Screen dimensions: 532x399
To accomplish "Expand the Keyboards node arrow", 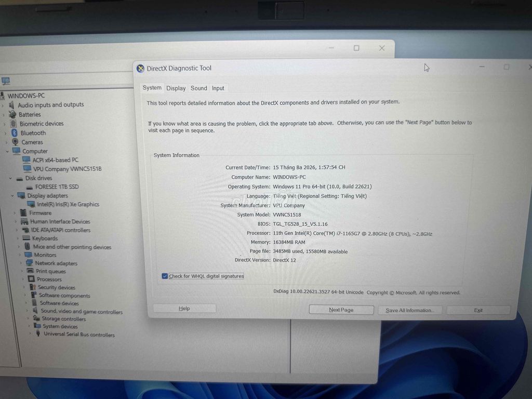I will coord(19,238).
